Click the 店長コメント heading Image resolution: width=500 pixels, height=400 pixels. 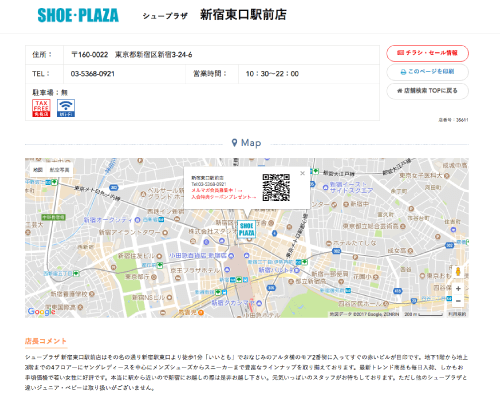point(46,341)
